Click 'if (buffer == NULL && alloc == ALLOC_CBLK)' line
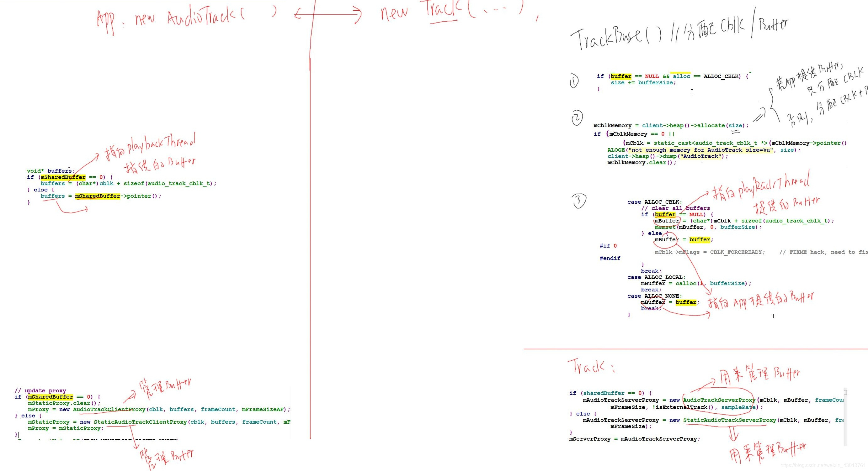868x471 pixels. click(x=673, y=76)
